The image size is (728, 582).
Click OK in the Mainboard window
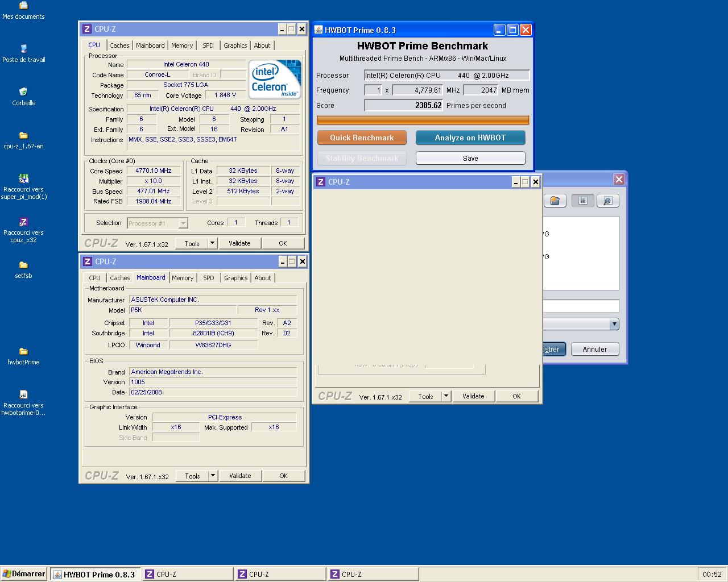pos(283,476)
